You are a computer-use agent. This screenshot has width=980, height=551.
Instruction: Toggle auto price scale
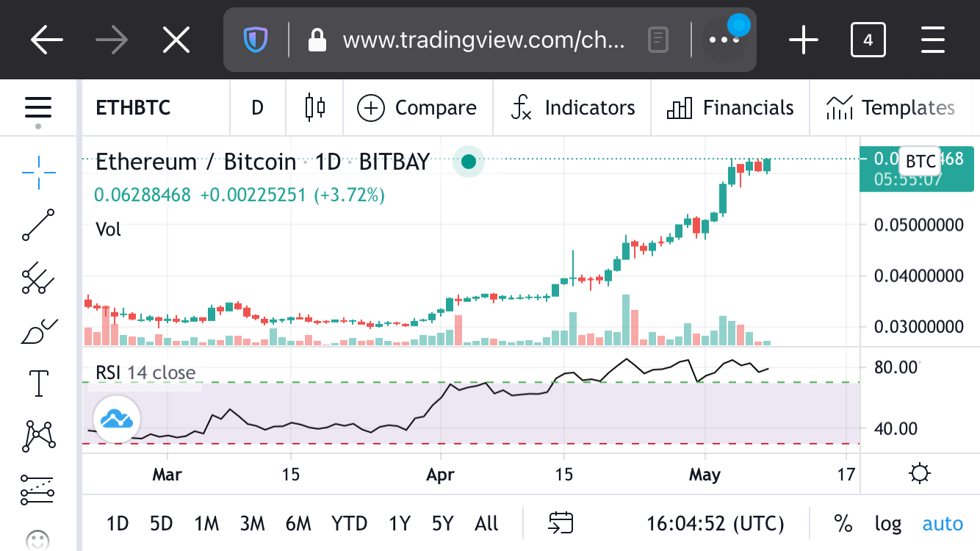[x=943, y=524]
